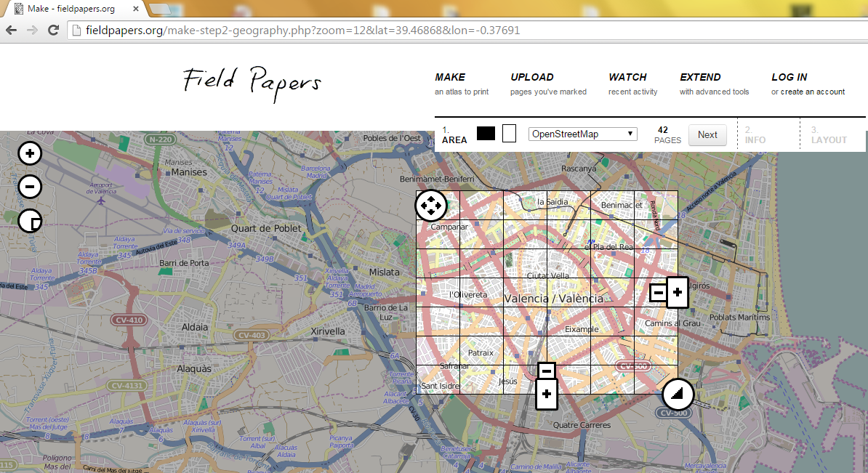Click the Eixample map label
This screenshot has width=868, height=473.
pyautogui.click(x=582, y=329)
